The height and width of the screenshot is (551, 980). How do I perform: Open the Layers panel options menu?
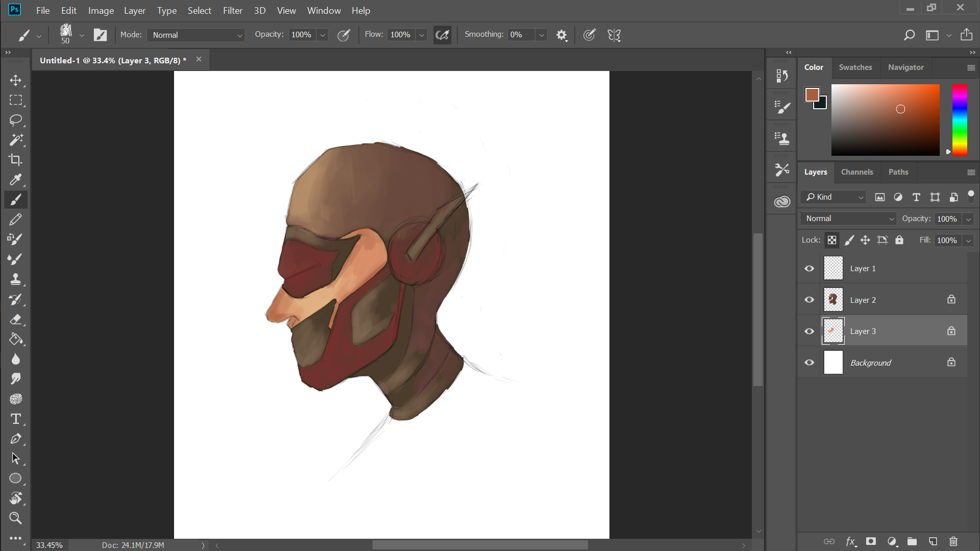tap(971, 173)
